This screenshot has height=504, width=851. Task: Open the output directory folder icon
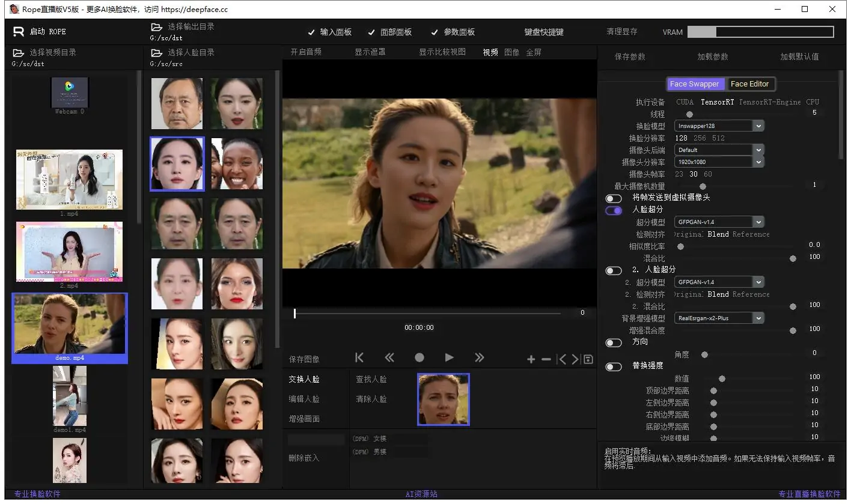coord(156,27)
